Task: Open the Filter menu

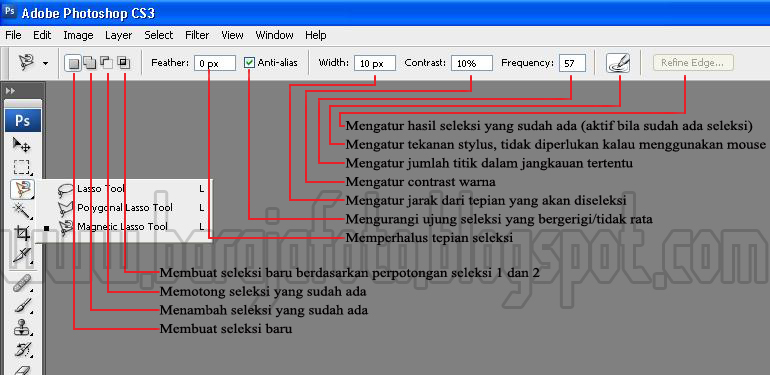Action: pos(197,35)
